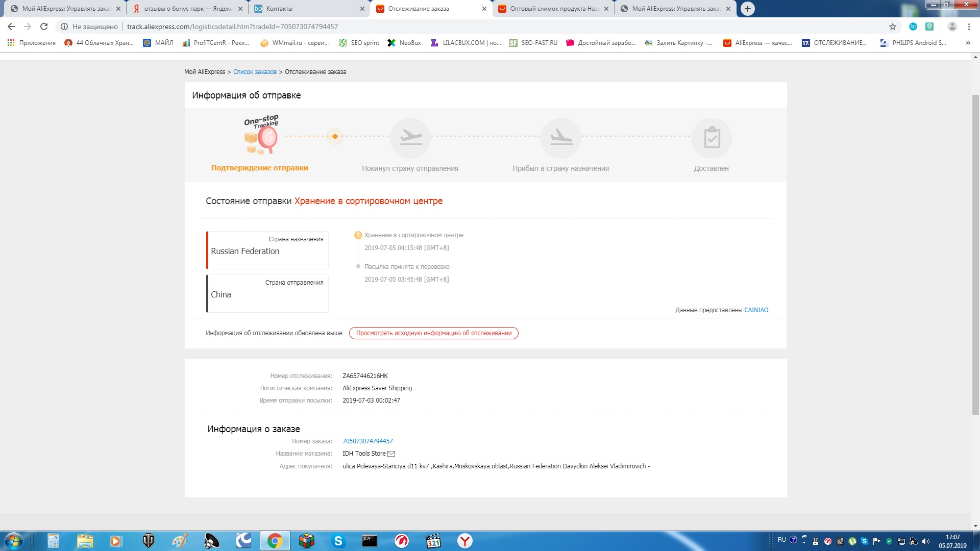
Task: Click the RU language indicator in tray
Action: [781, 540]
